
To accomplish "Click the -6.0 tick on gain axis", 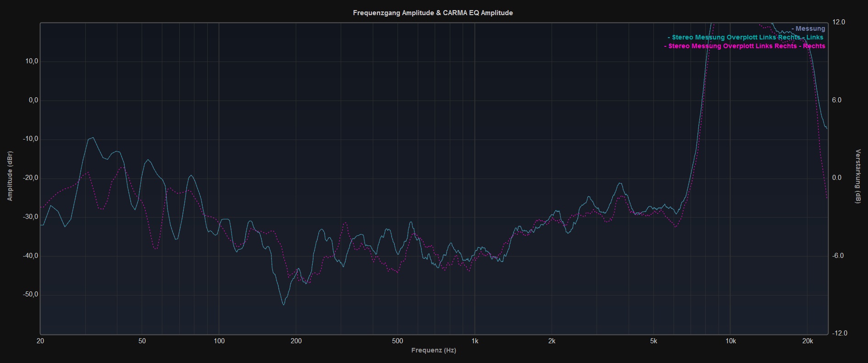I will coord(839,256).
